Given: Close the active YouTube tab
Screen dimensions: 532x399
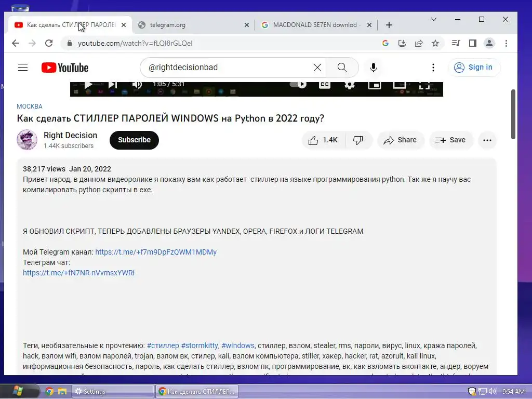Looking at the screenshot, I should [x=124, y=25].
